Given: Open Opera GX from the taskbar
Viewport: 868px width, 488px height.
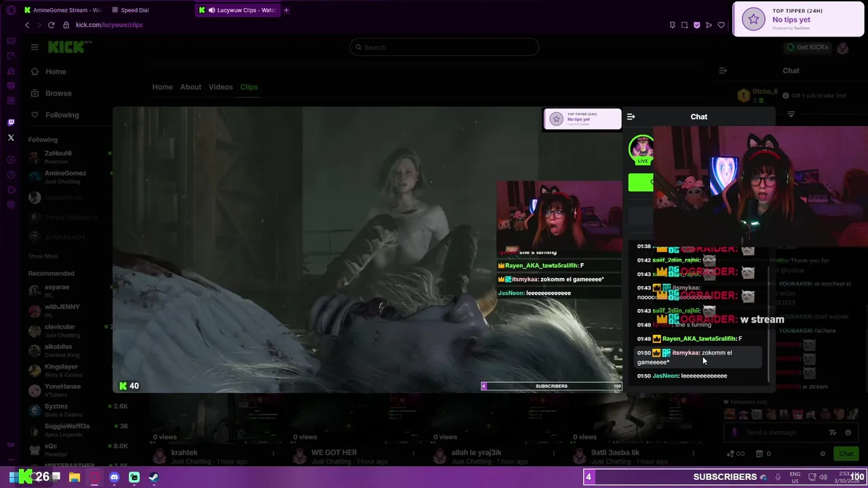Looking at the screenshot, I should (94, 477).
